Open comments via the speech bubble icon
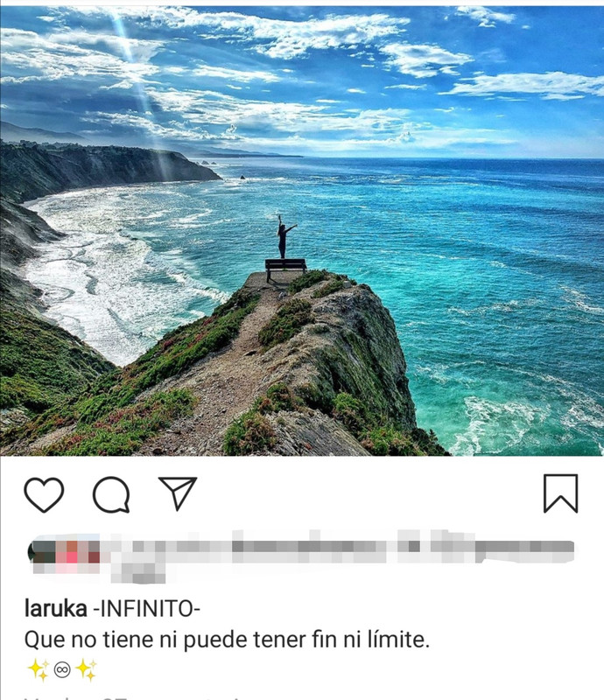The height and width of the screenshot is (700, 604). click(x=111, y=494)
